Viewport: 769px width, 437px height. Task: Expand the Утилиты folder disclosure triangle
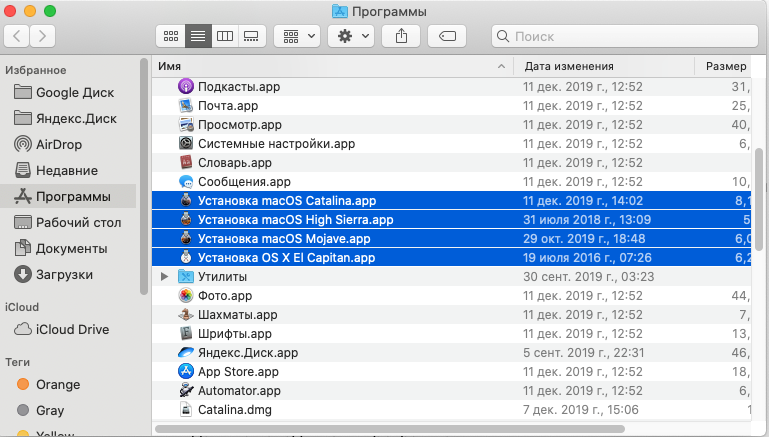pos(164,277)
